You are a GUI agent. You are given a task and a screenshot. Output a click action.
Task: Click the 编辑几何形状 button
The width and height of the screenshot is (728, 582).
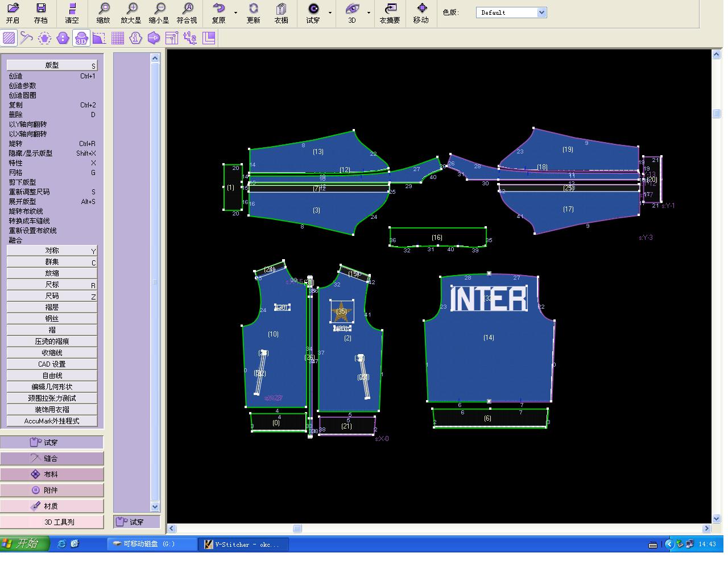pyautogui.click(x=52, y=387)
